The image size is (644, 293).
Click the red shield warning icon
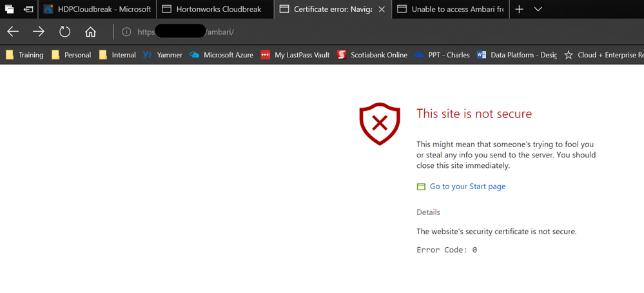click(380, 124)
